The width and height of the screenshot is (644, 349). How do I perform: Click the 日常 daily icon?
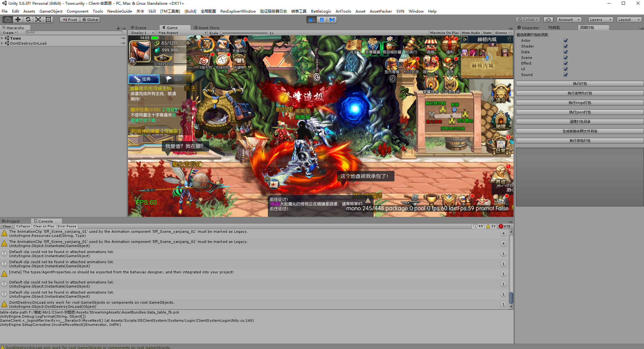(x=501, y=145)
